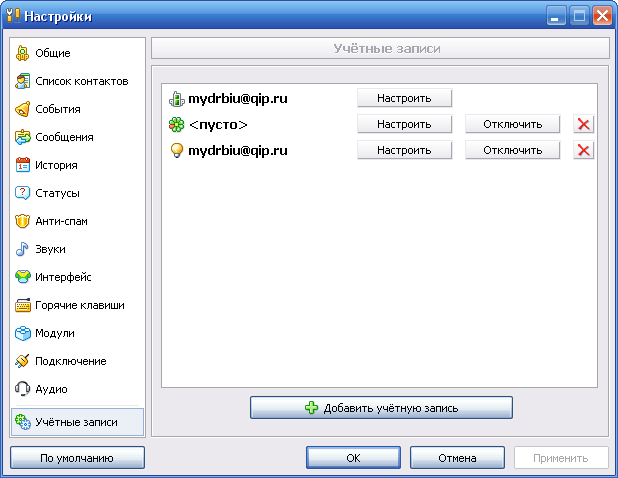Click the Настройки title bar tools icon
The image size is (618, 478).
tap(13, 16)
